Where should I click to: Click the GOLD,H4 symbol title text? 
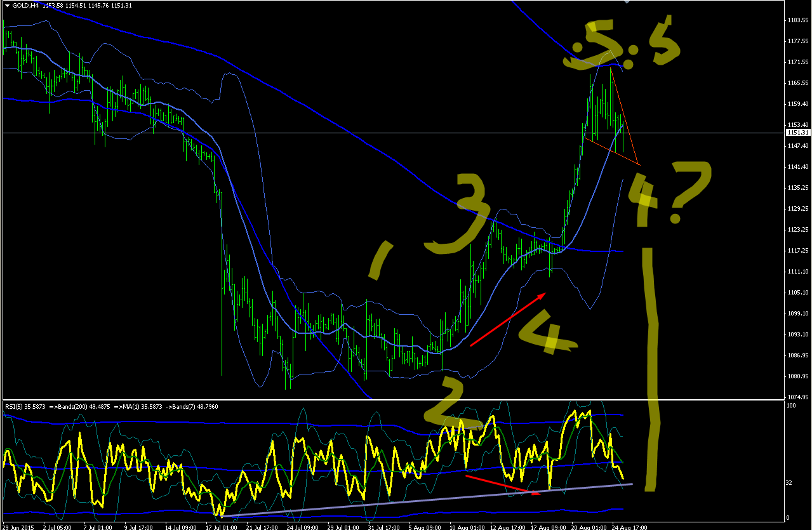pyautogui.click(x=25, y=6)
